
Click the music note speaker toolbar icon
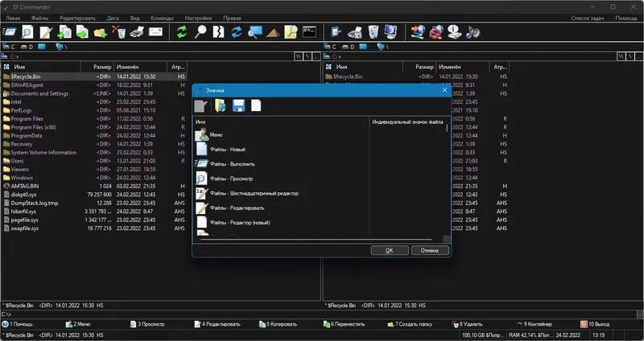(x=473, y=32)
